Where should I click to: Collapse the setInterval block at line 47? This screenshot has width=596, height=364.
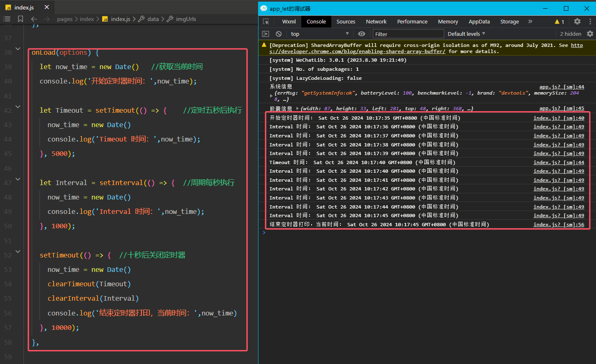tap(18, 179)
